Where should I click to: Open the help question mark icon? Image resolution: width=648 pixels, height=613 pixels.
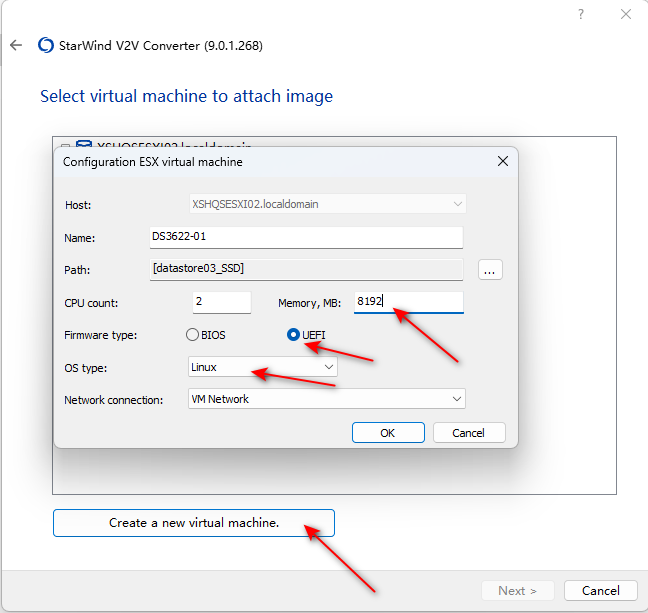581,14
